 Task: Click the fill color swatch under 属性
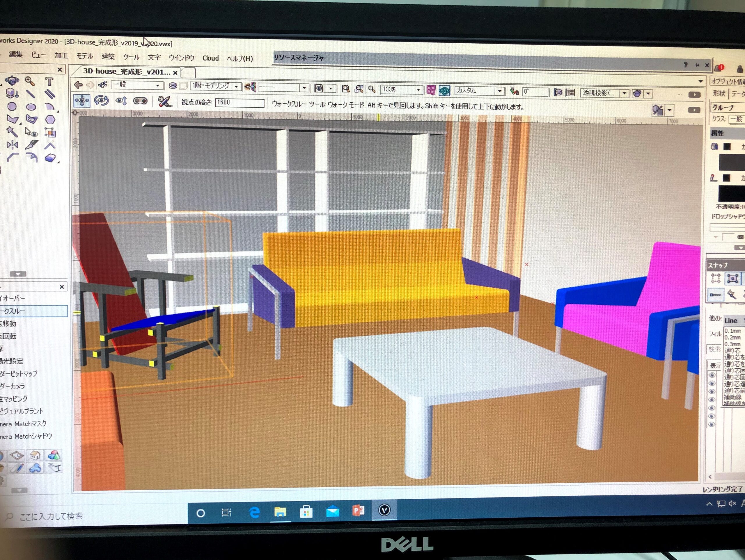(x=728, y=147)
